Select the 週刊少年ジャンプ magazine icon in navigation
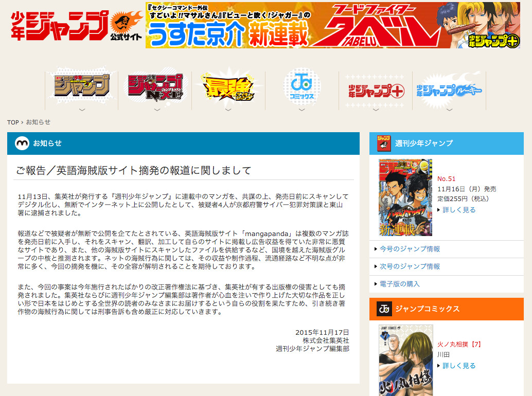 tap(82, 86)
